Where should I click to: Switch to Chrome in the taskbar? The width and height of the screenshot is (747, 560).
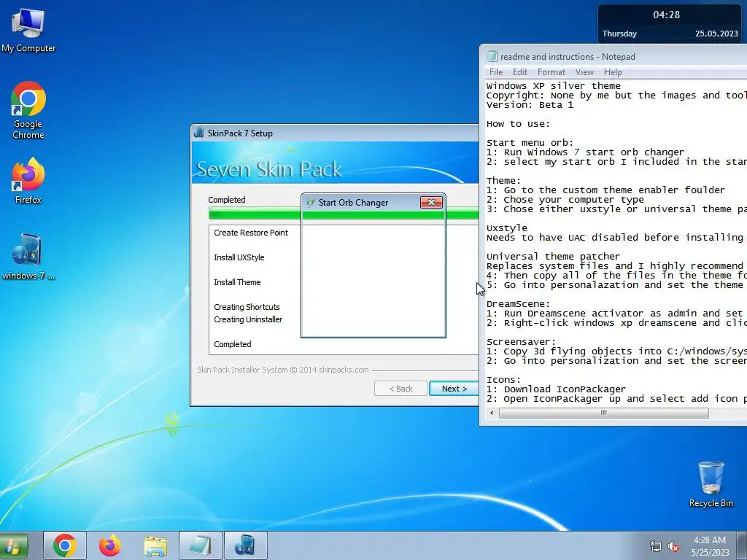click(65, 545)
